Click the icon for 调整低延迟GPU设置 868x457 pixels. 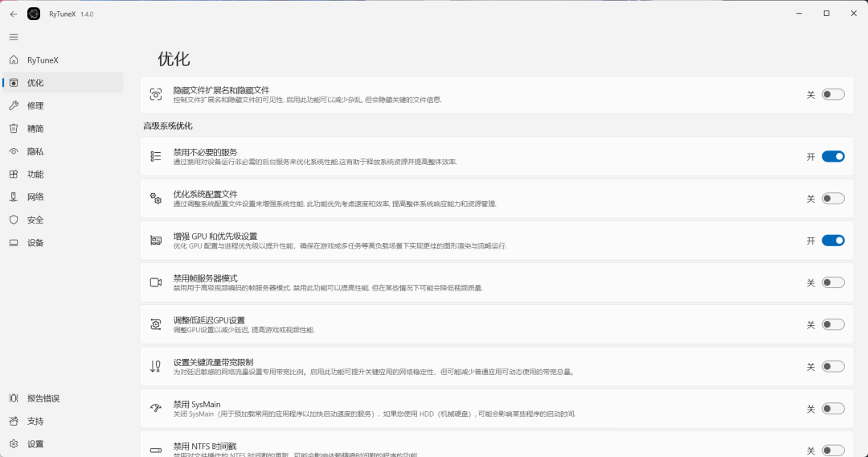tap(156, 324)
